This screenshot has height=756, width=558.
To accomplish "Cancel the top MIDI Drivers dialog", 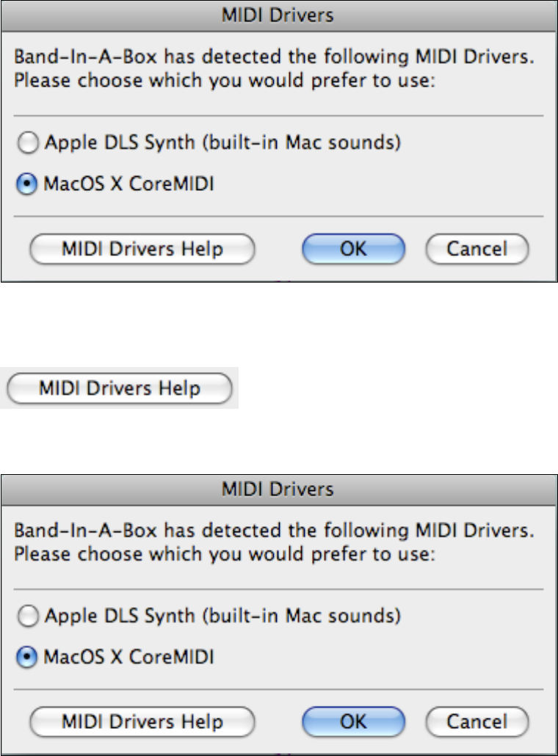I will pyautogui.click(x=478, y=249).
